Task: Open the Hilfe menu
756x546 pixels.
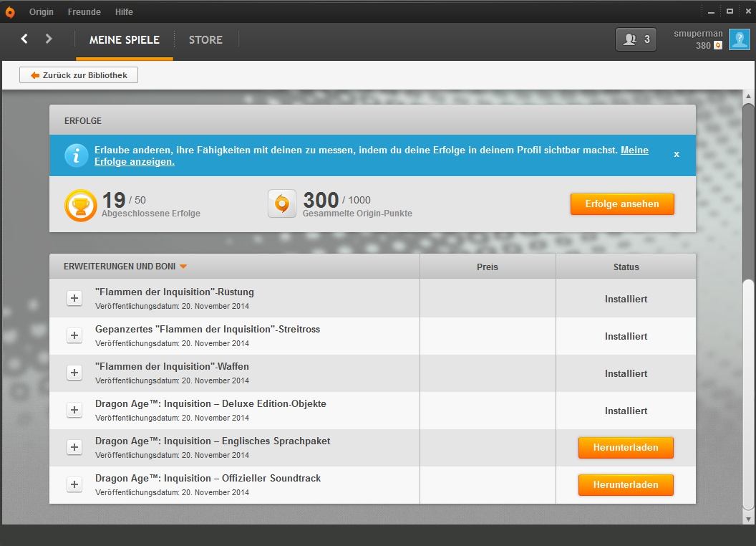Action: tap(124, 12)
